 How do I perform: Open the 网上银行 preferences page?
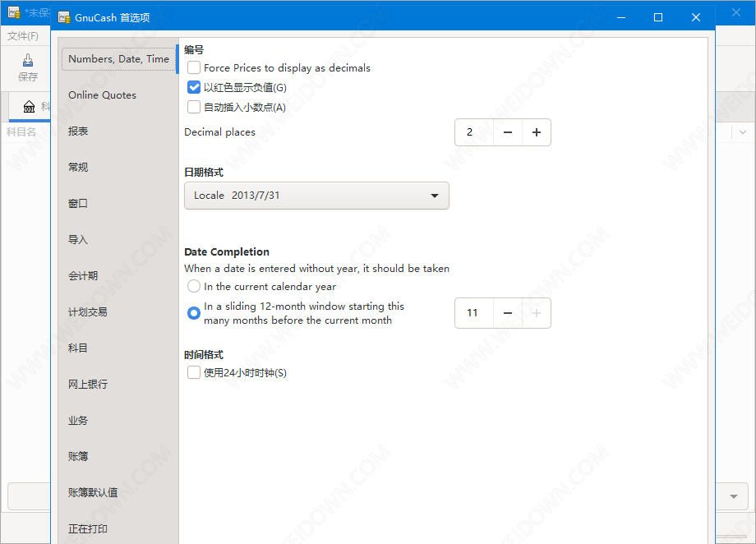(x=88, y=385)
